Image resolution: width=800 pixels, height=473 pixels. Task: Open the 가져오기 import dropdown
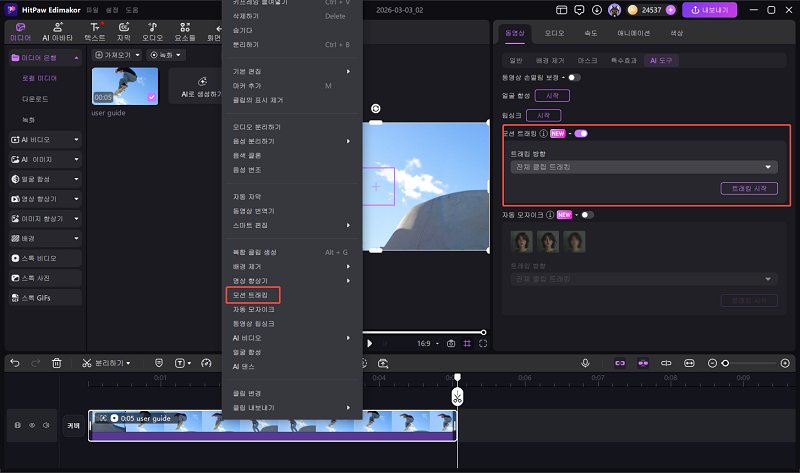(117, 55)
